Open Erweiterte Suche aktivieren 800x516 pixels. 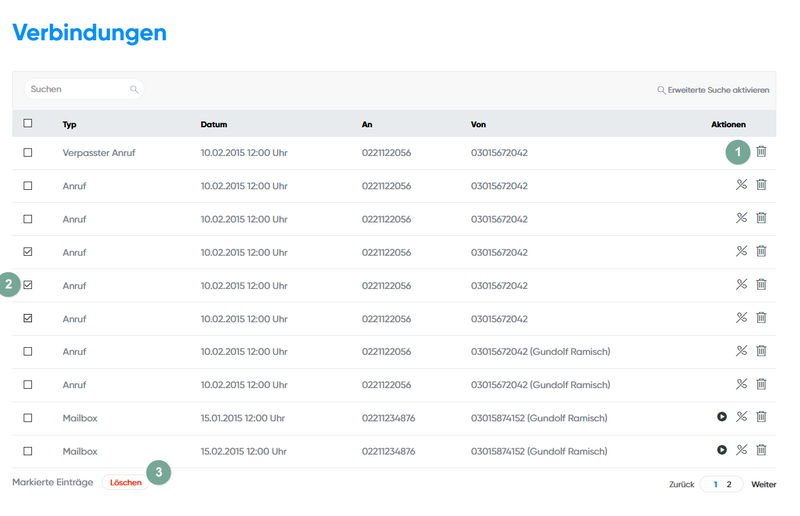pos(713,90)
